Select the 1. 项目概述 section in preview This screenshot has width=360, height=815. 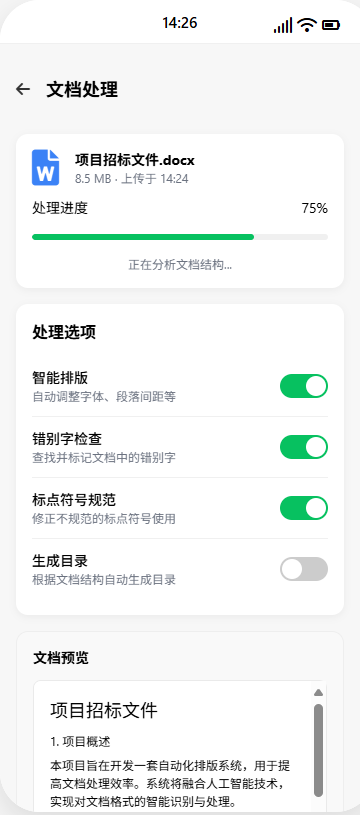click(80, 742)
